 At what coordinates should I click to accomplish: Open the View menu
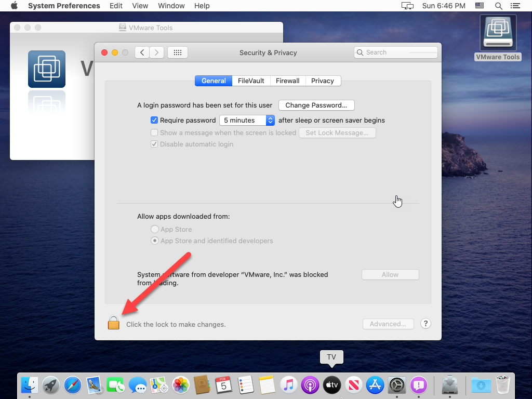coord(140,6)
